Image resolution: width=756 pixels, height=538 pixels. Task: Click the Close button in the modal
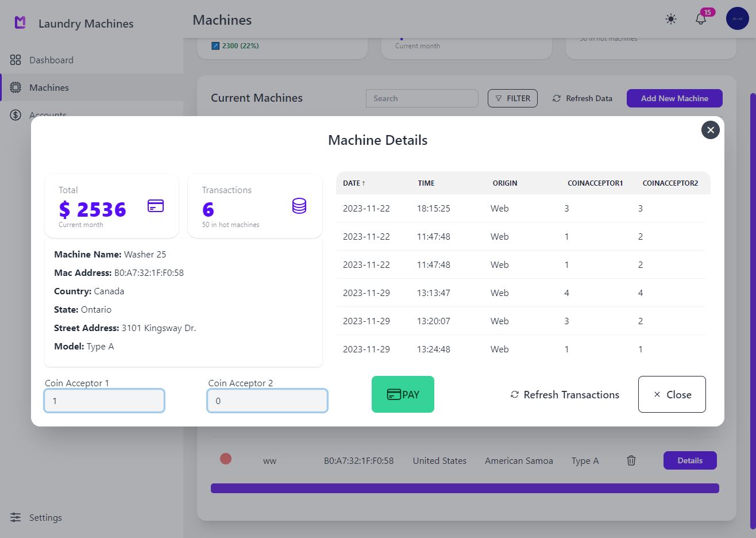[x=672, y=395]
